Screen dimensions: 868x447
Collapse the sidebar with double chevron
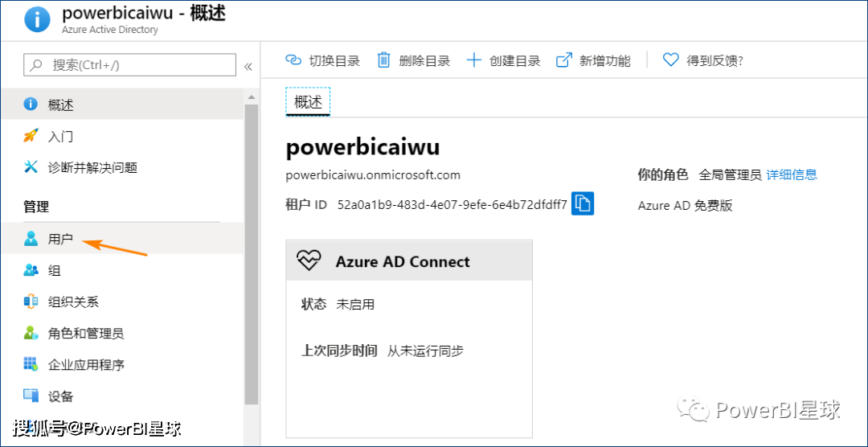(248, 67)
